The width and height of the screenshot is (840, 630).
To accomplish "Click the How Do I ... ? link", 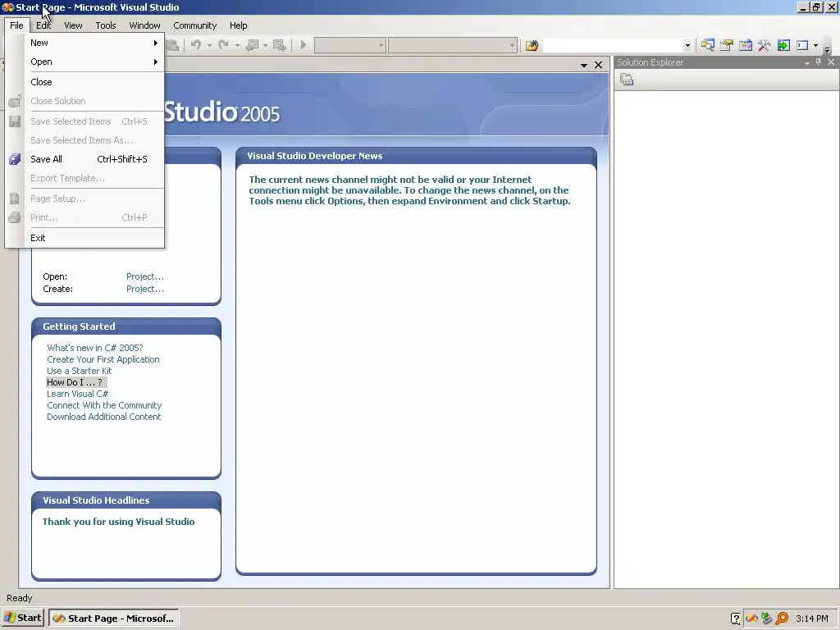I will coord(75,382).
